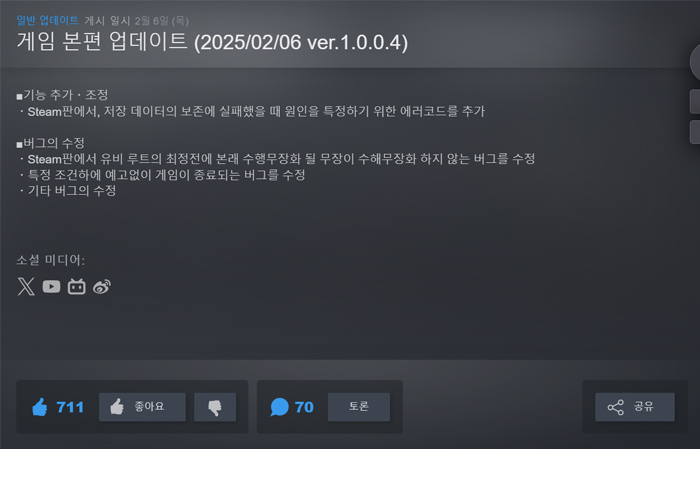Open the 토론 discussion button
Screen dimensions: 700x489
[x=359, y=407]
